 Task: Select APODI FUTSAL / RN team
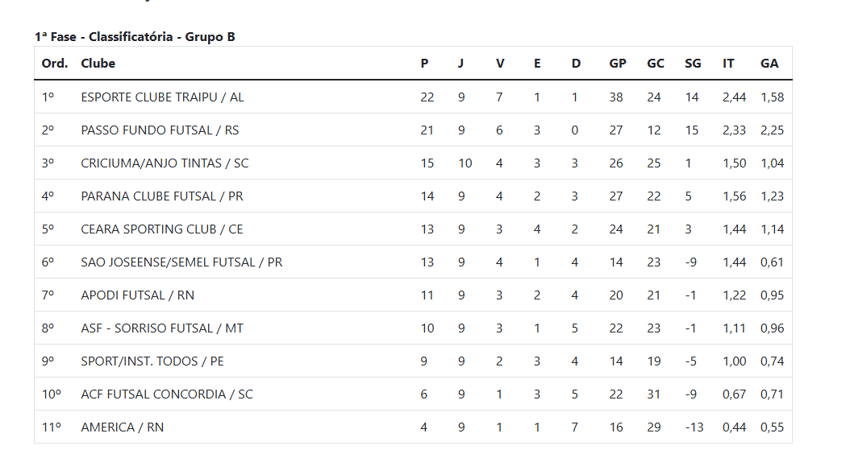click(x=137, y=295)
